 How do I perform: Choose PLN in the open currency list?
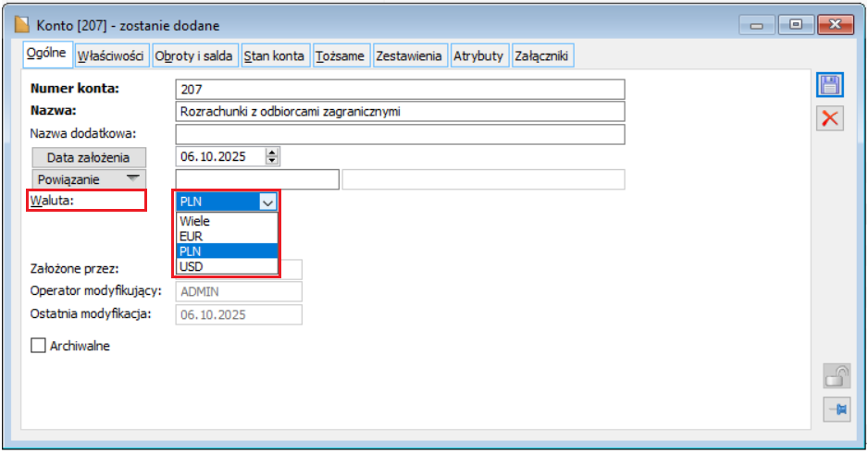[x=227, y=251]
